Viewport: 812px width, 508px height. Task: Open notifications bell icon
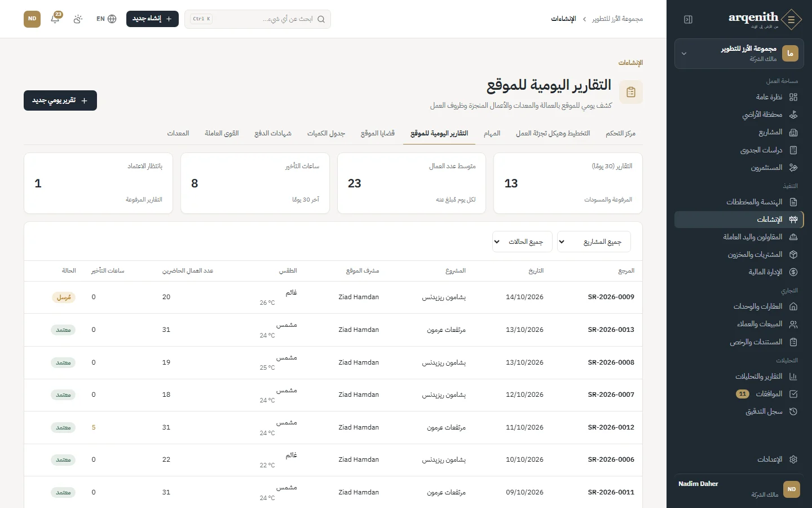(55, 19)
